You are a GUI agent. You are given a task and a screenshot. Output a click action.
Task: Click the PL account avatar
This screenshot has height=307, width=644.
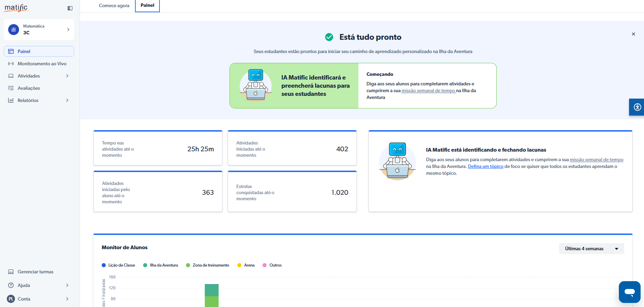[11, 299]
